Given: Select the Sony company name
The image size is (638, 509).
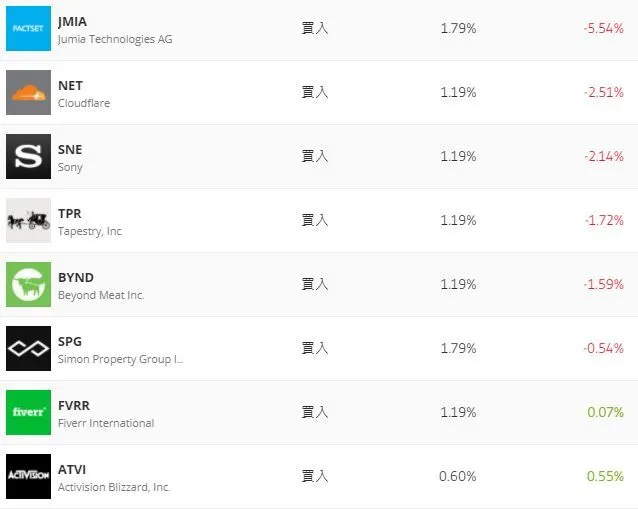Looking at the screenshot, I should point(70,167).
